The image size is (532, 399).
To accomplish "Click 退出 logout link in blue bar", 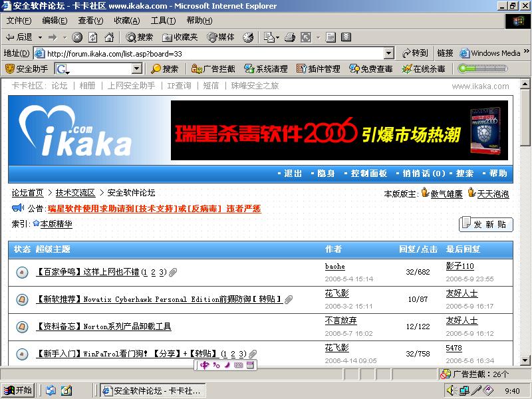I will tap(293, 174).
